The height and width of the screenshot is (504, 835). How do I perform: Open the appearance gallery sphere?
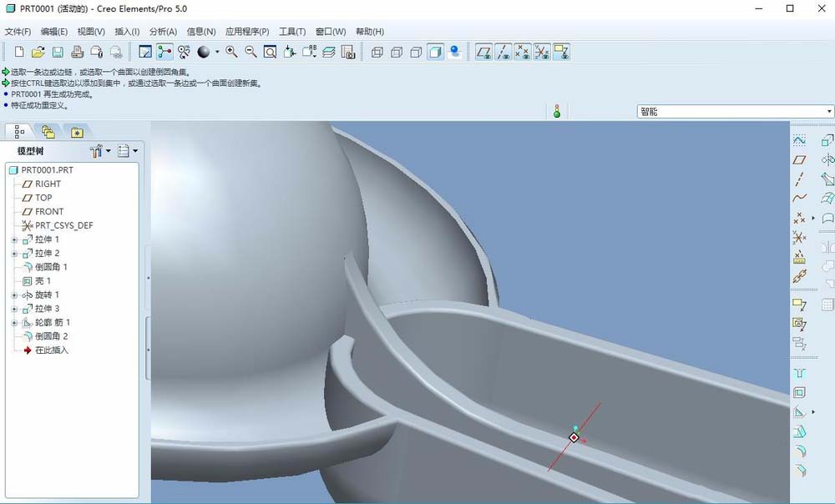pyautogui.click(x=204, y=52)
